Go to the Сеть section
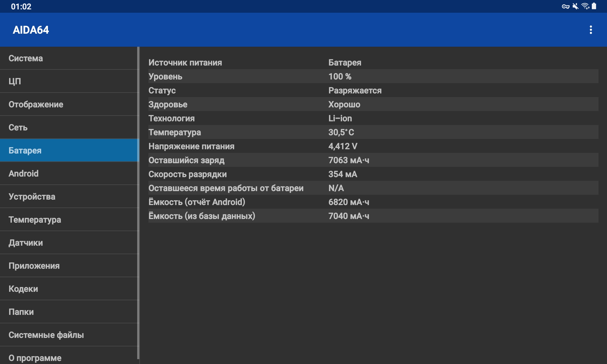This screenshot has height=364, width=607. point(69,127)
